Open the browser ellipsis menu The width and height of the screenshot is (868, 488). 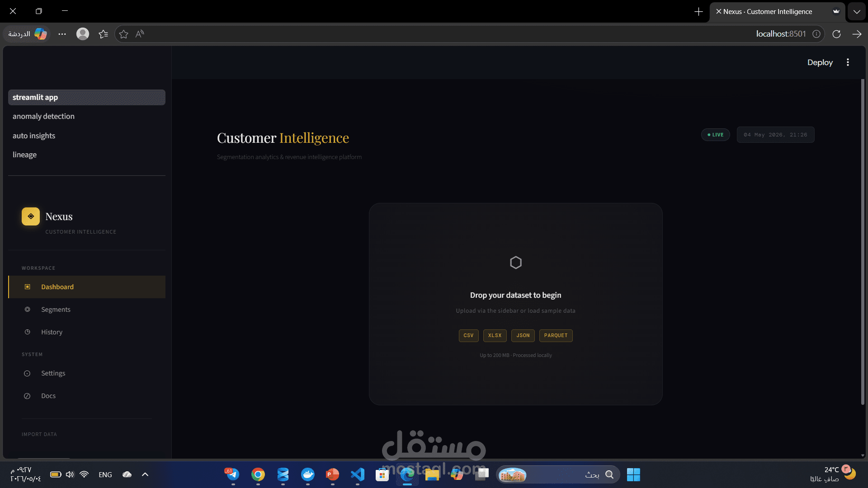point(62,34)
